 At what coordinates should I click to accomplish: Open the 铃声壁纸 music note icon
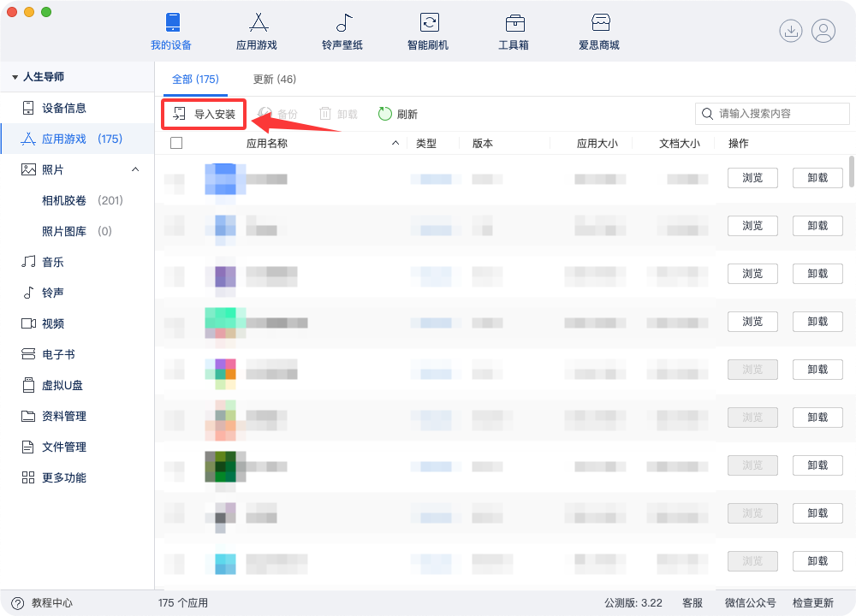(x=342, y=23)
